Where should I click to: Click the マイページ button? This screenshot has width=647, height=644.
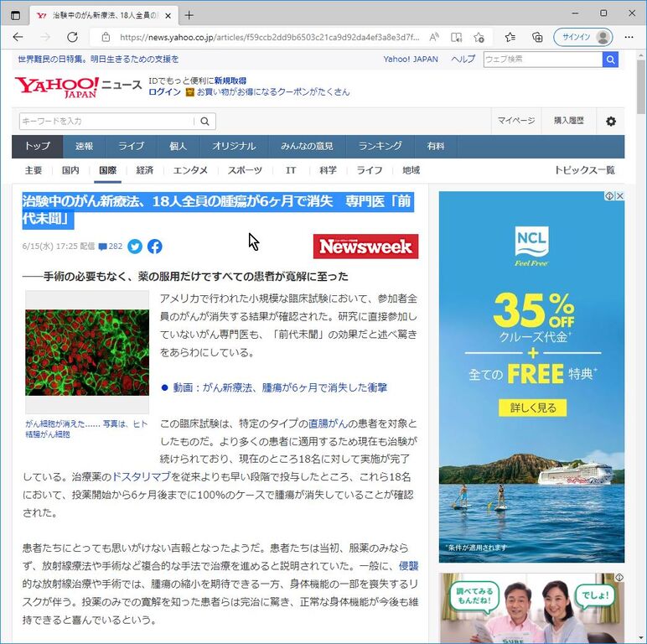[516, 121]
